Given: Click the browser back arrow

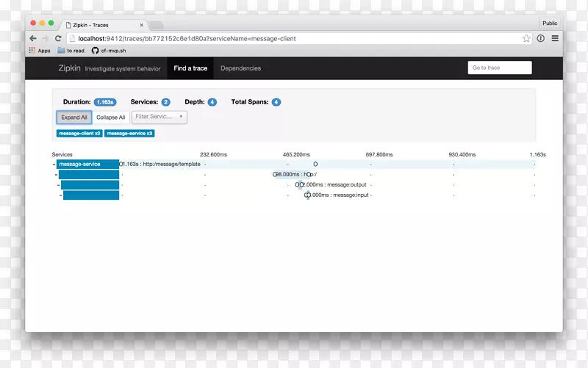Looking at the screenshot, I should (33, 38).
